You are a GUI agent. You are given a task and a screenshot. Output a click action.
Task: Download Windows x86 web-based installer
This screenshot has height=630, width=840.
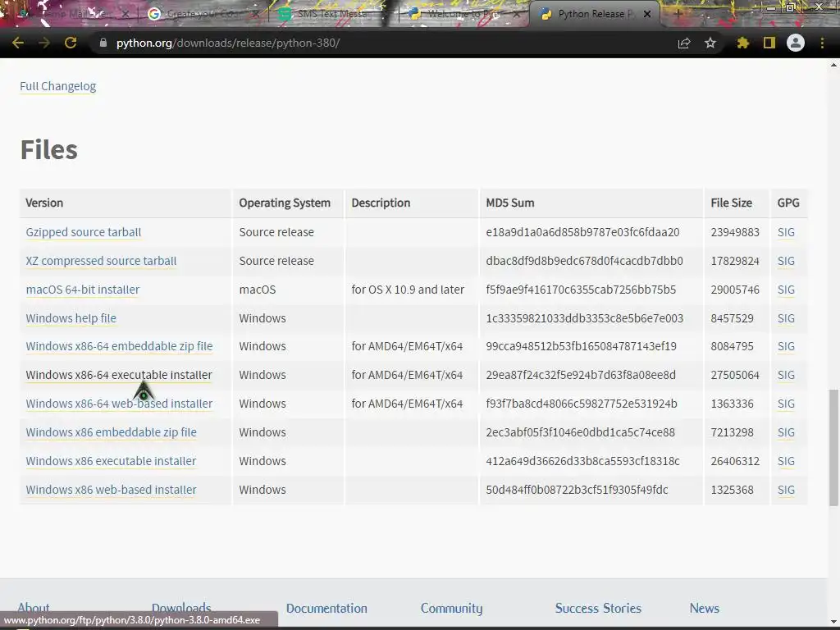click(x=111, y=490)
